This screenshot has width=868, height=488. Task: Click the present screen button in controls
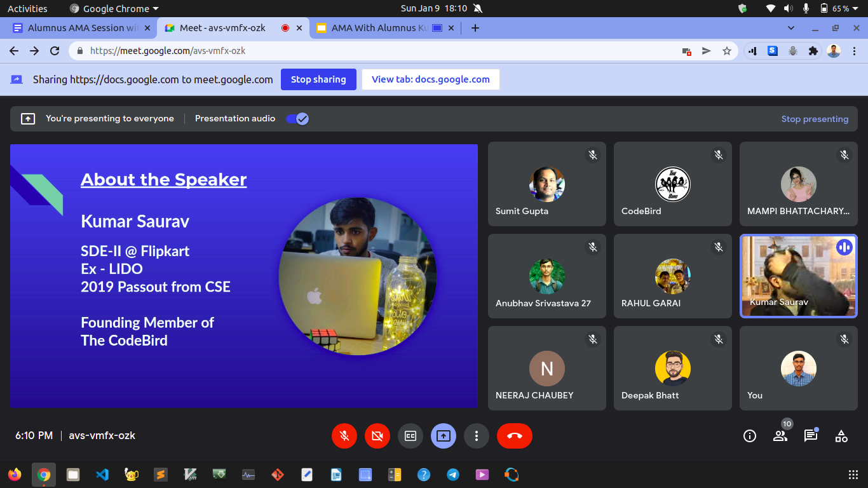tap(444, 436)
